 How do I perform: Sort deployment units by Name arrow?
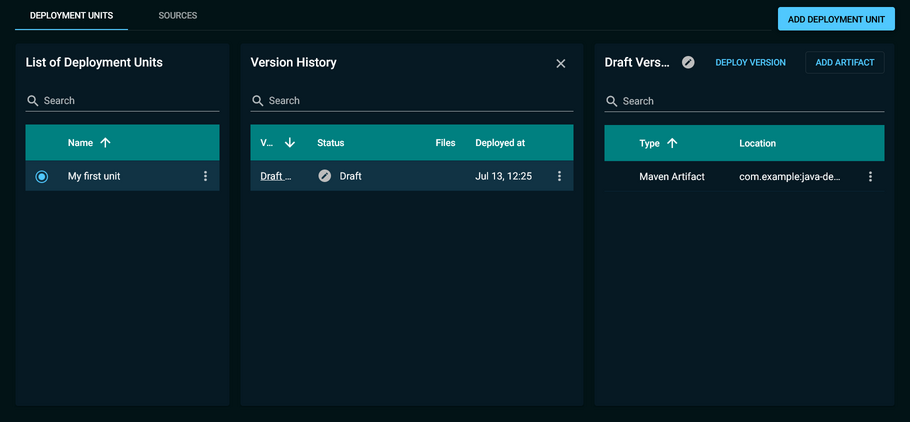pyautogui.click(x=105, y=143)
